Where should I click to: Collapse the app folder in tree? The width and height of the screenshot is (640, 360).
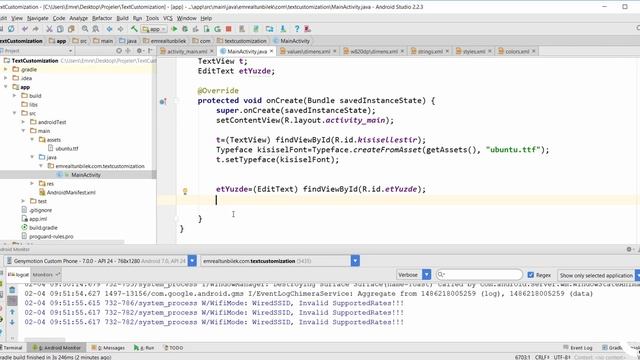point(6,87)
